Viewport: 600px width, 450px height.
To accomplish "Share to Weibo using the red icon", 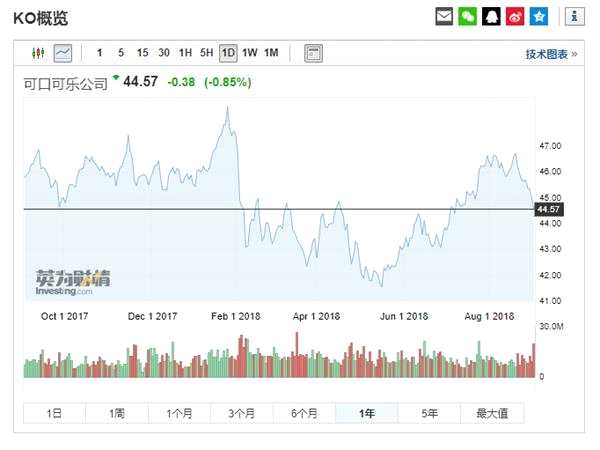I will (515, 17).
